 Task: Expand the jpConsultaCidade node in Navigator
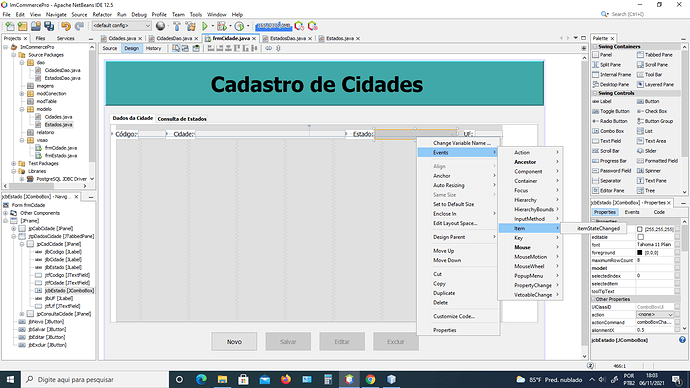tap(22, 314)
